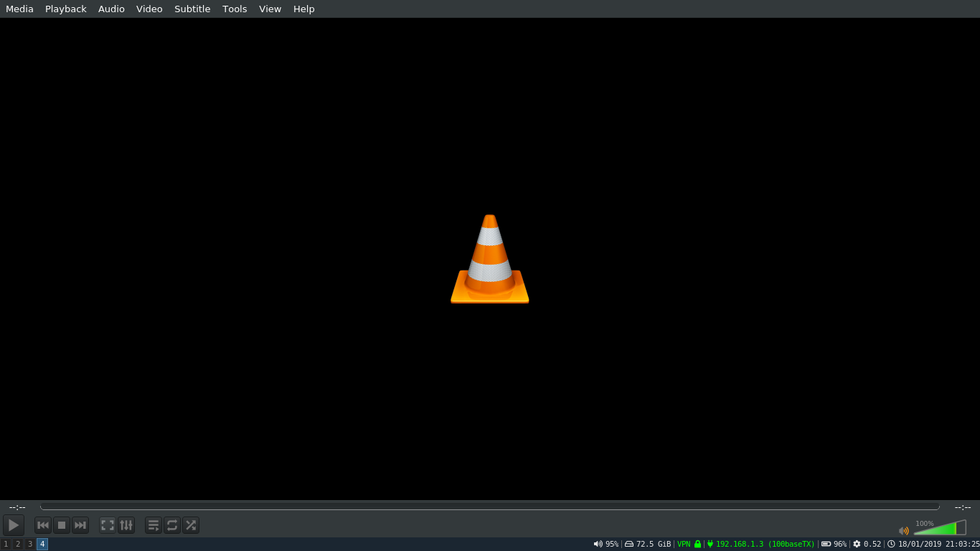Click elapsed time label on left

point(17,507)
